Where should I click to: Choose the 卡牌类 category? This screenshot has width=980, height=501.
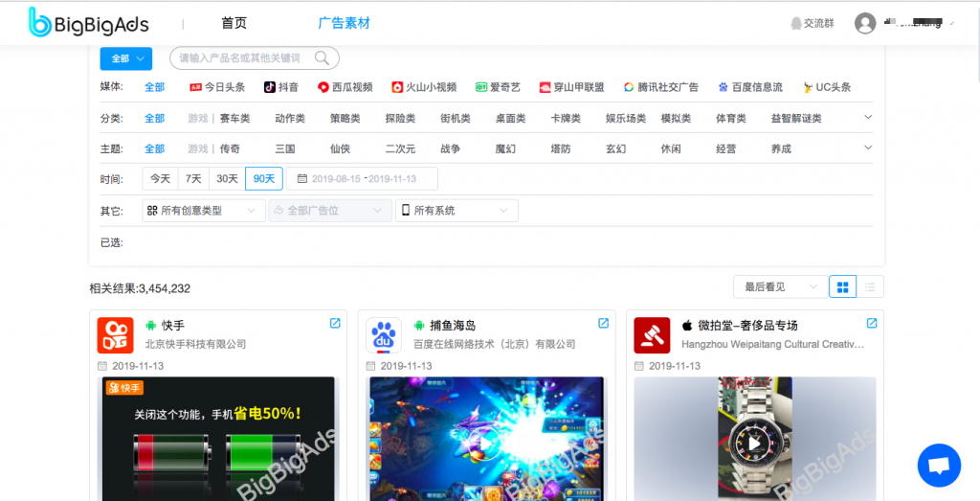point(566,118)
